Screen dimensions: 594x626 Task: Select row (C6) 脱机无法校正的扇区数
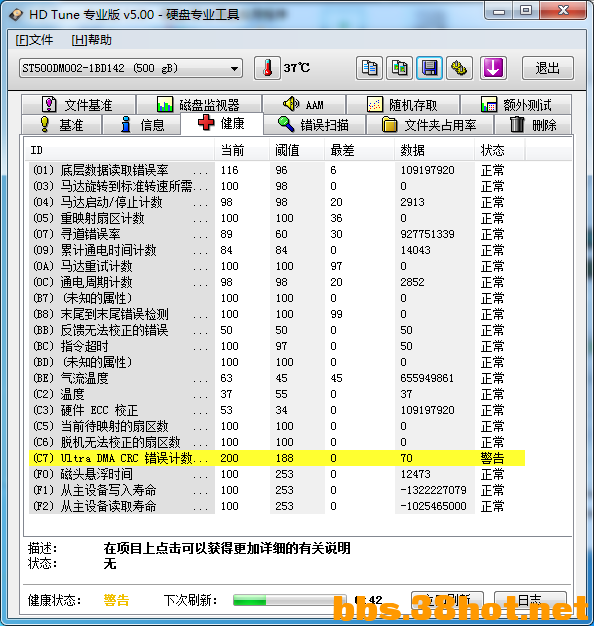(x=277, y=442)
